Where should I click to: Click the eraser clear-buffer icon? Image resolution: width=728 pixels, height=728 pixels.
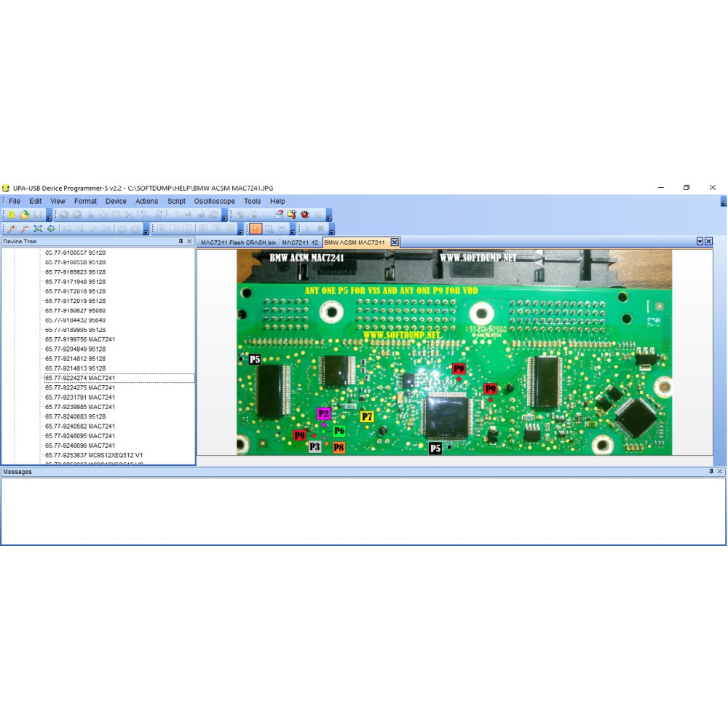click(x=279, y=215)
